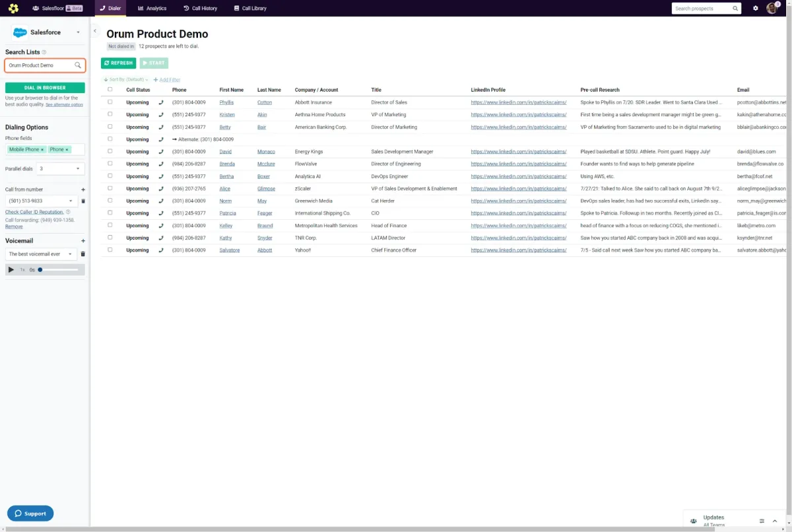The height and width of the screenshot is (532, 792).
Task: Check the Patricia Feager row checkbox
Action: point(110,213)
